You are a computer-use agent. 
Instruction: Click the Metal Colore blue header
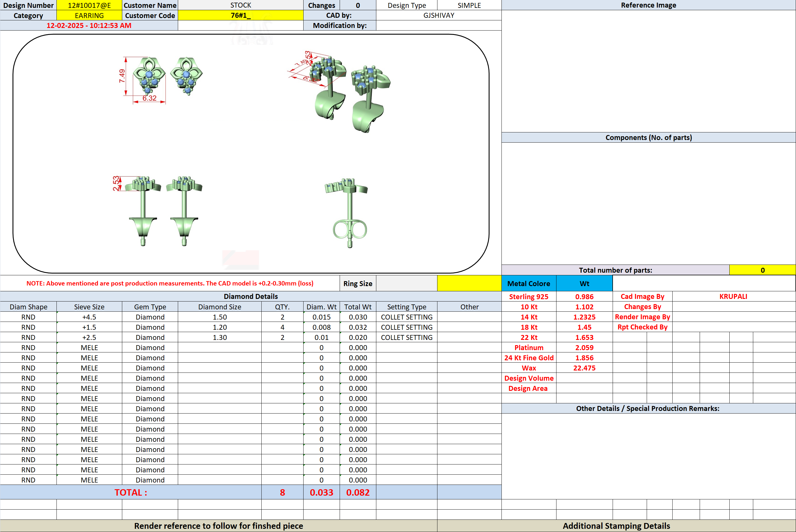tap(529, 283)
